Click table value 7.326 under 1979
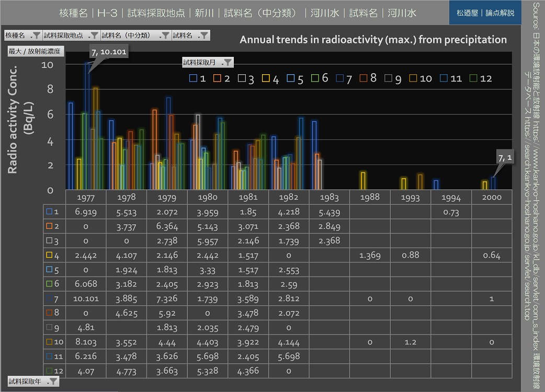Screen dimensions: 545x392 click(x=167, y=298)
